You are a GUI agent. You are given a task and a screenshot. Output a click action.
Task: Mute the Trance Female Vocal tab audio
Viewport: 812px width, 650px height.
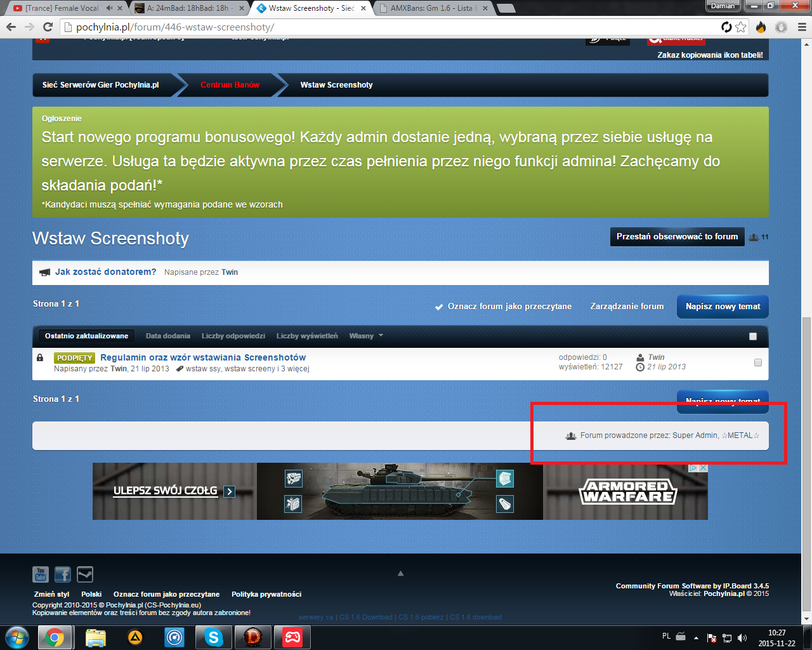tap(109, 8)
